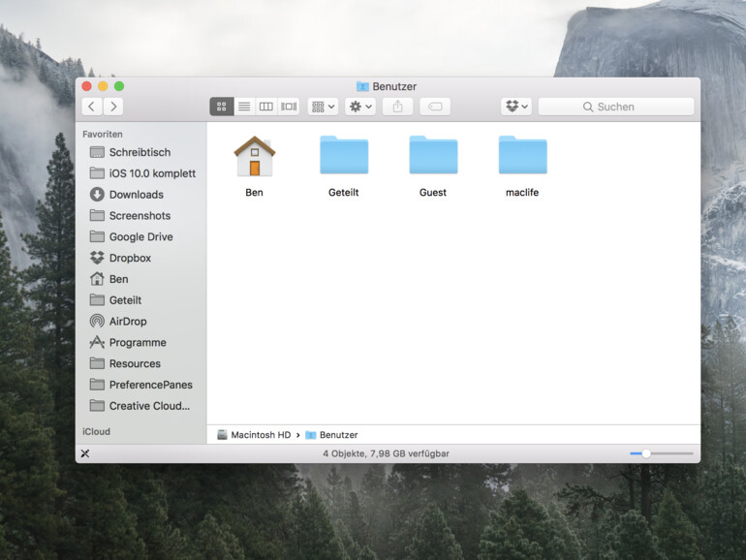This screenshot has height=560, width=746.
Task: Click Macintosh HD in the path bar
Action: 254,435
